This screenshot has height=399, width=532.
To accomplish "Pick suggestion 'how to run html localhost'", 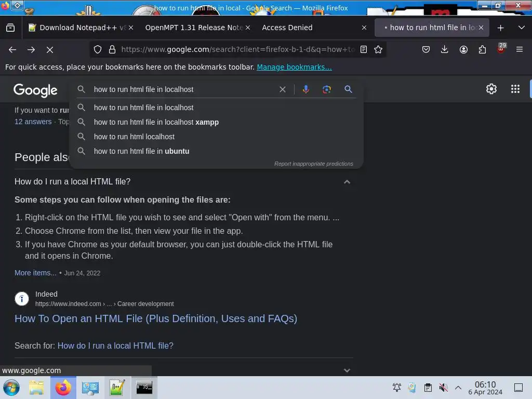I will pyautogui.click(x=216, y=137).
